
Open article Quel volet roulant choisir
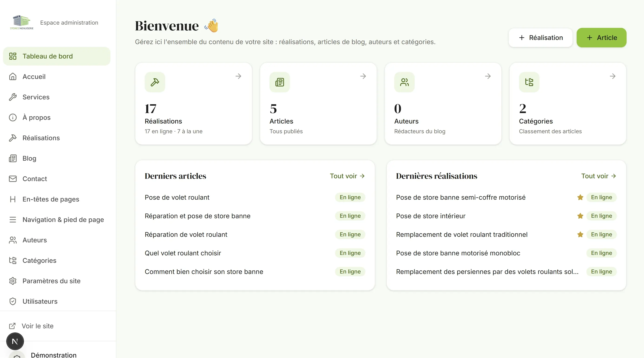(x=183, y=253)
